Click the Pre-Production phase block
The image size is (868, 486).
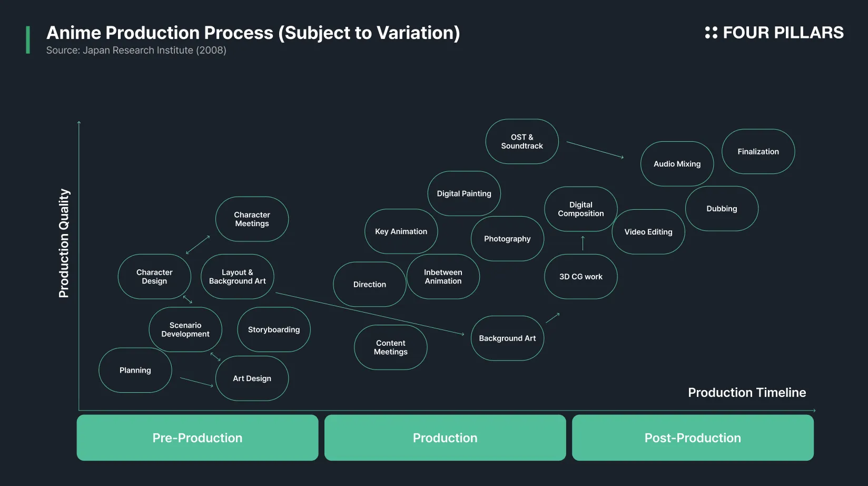[198, 438]
